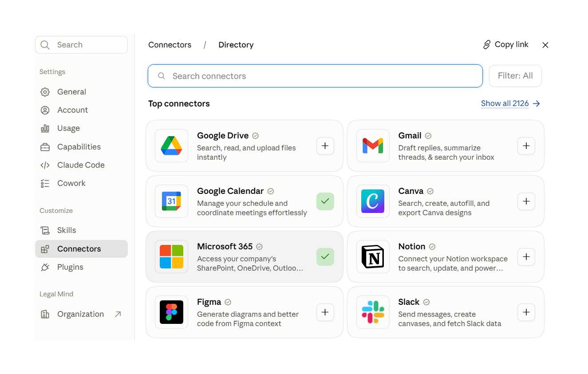588x374 pixels.
Task: Click the Microsoft 365 logo icon
Action: coord(171,257)
